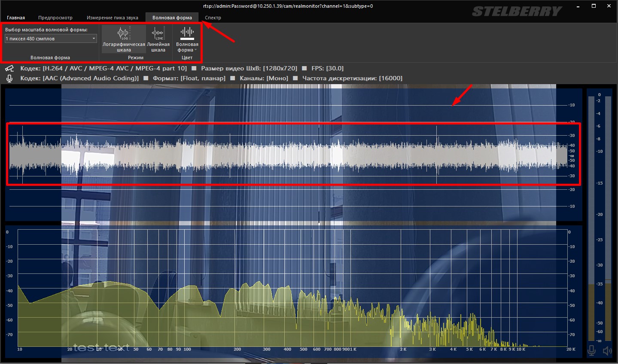
Task: Enable the Линейная шкала mode
Action: pyautogui.click(x=158, y=39)
